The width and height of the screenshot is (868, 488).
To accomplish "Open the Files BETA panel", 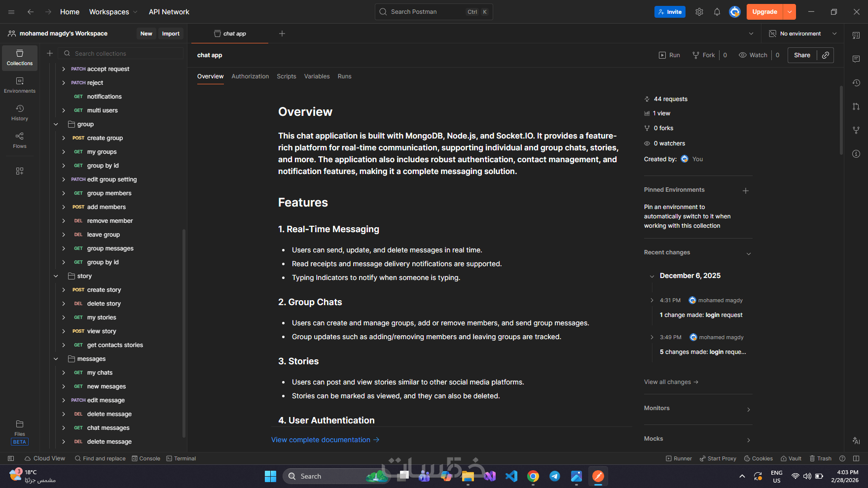I will pos(20,432).
